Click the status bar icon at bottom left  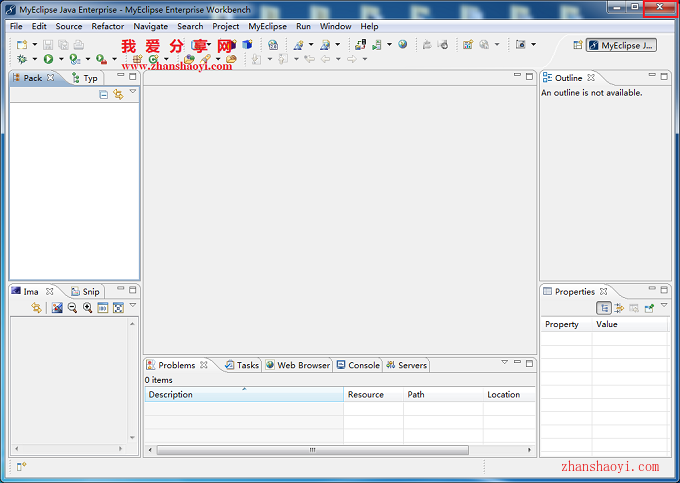pos(21,467)
